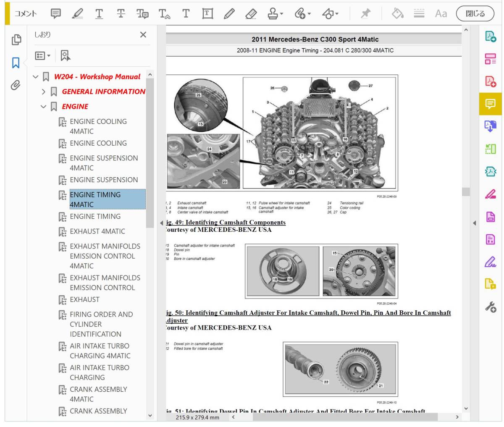Open the Export PDF tool

(491, 126)
